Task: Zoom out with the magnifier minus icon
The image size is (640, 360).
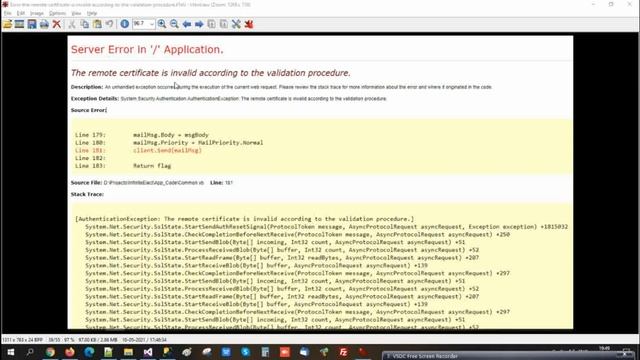Action: point(174,24)
